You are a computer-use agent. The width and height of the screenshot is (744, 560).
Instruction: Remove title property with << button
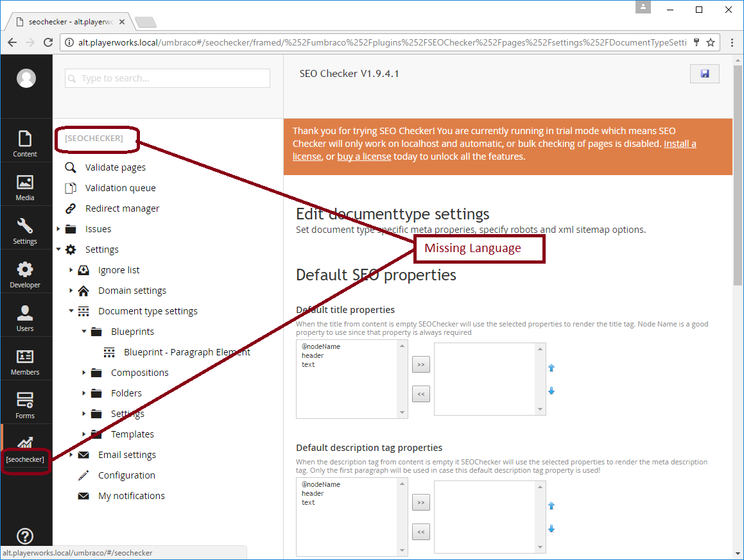pyautogui.click(x=421, y=394)
